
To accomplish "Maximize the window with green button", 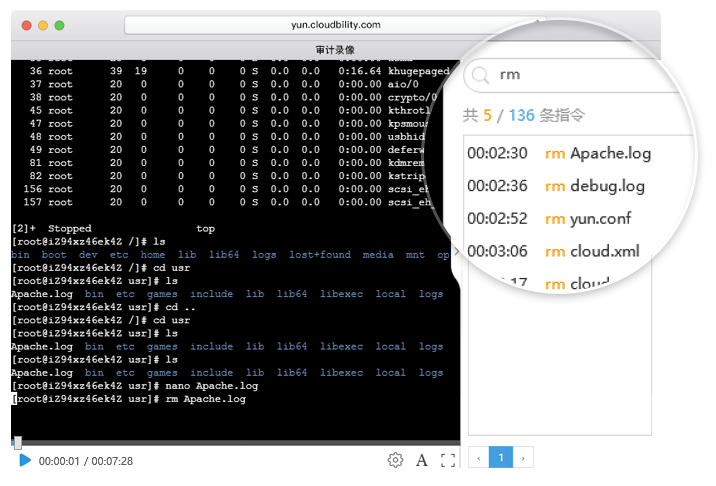I will coord(59,25).
